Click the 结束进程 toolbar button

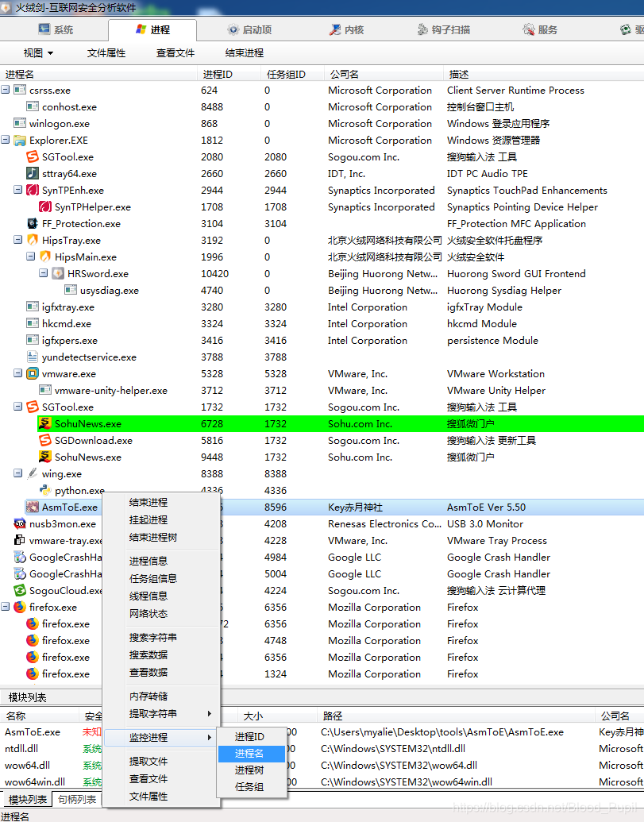pyautogui.click(x=245, y=53)
